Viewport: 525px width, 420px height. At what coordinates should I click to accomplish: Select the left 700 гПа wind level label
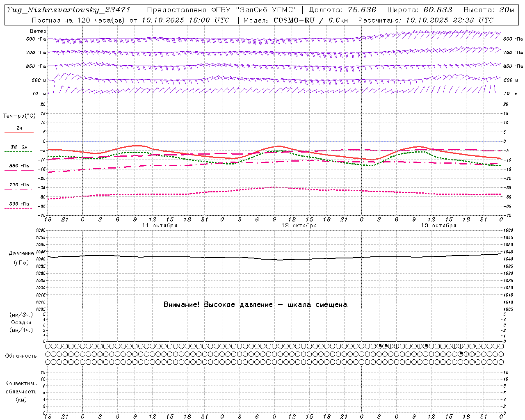click(36, 52)
